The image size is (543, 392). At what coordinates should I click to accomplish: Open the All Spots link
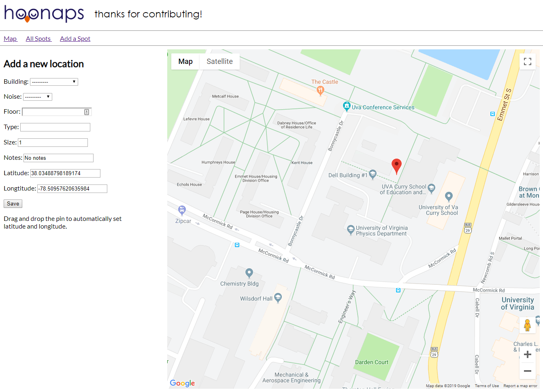point(39,39)
